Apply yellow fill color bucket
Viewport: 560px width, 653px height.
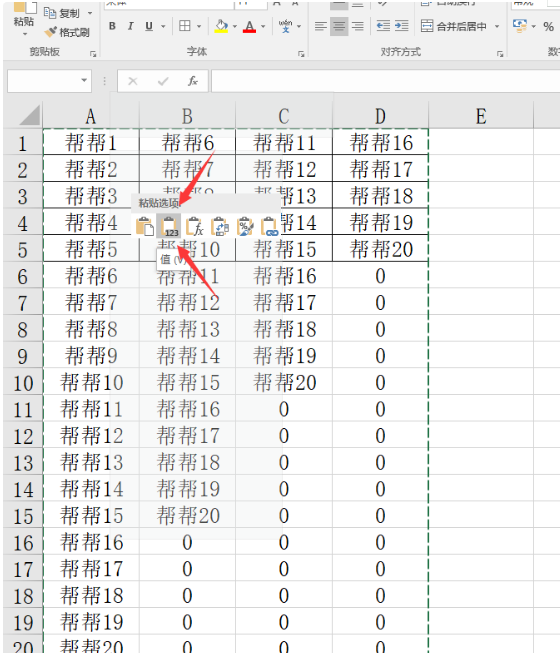pos(221,26)
